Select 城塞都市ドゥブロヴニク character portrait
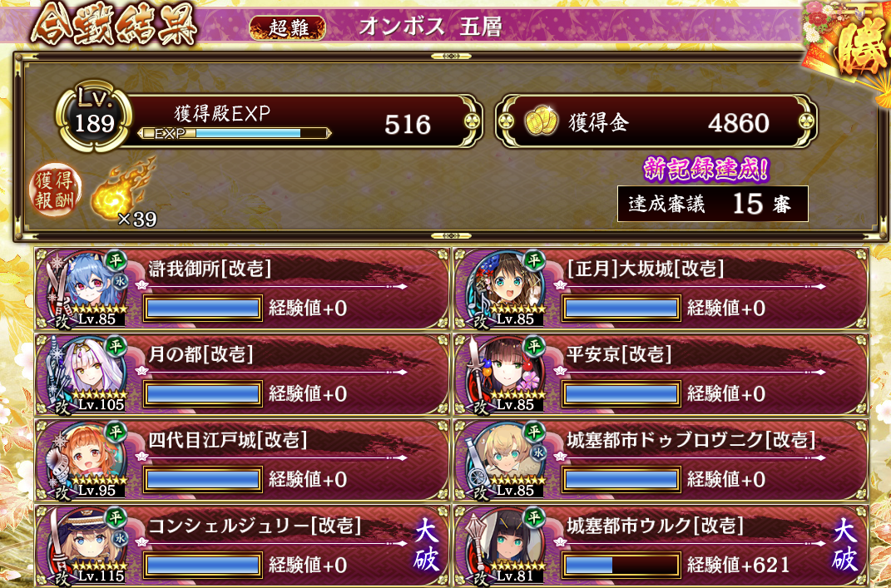Viewport: 891px width, 588px height. (503, 460)
